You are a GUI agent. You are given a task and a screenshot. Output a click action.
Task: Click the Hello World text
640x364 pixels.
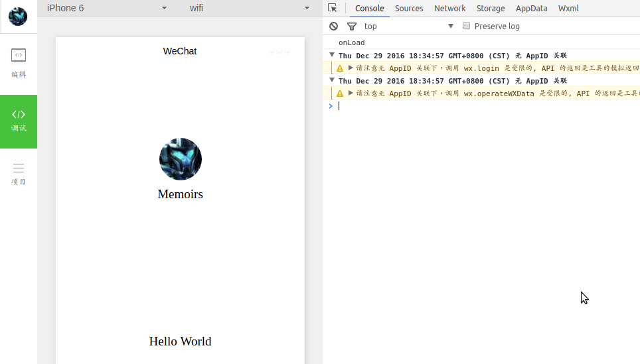(180, 341)
